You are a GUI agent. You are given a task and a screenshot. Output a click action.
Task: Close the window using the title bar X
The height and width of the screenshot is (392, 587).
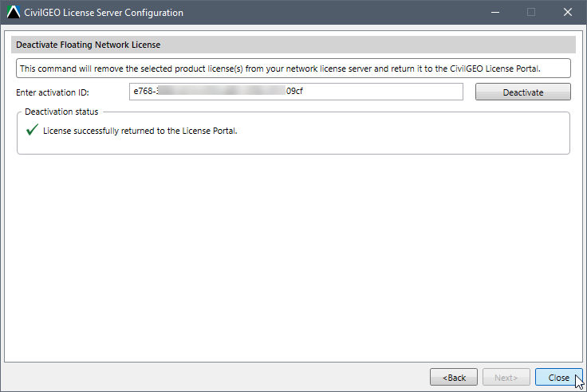coord(568,12)
